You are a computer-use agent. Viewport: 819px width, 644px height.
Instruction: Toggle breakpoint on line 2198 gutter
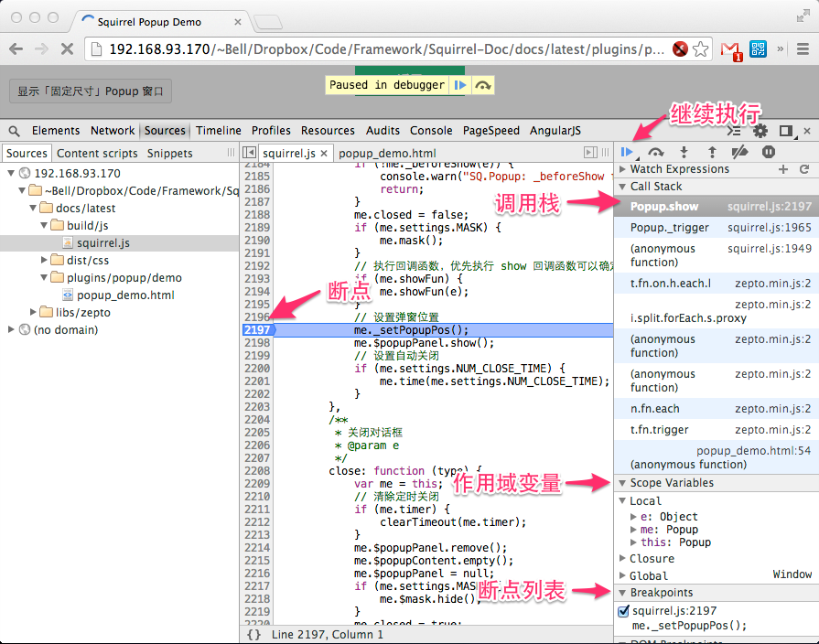point(257,343)
